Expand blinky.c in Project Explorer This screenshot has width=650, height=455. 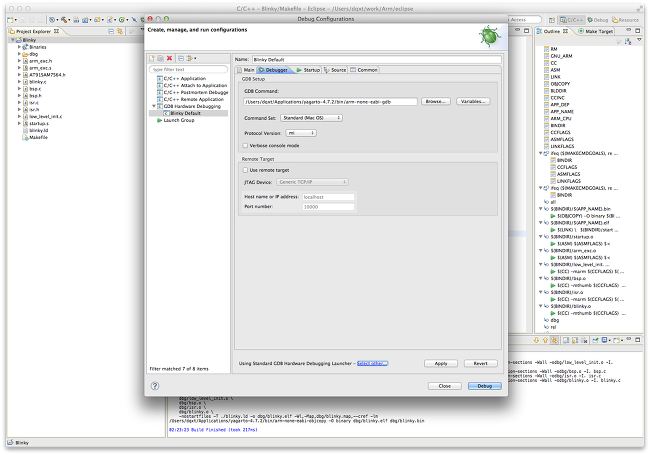coord(19,82)
